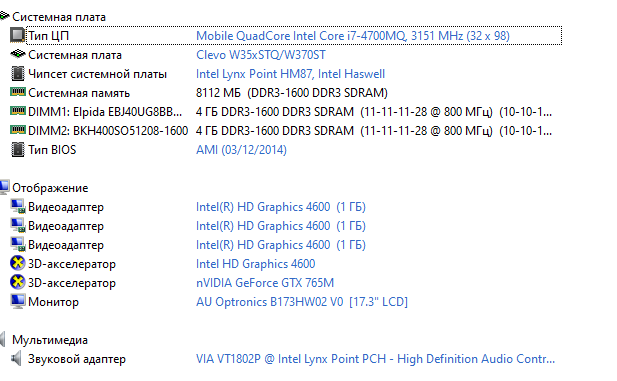Click the 3D-accelerator icon for nVIDIA GeForce GTX 765M

[x=17, y=282]
